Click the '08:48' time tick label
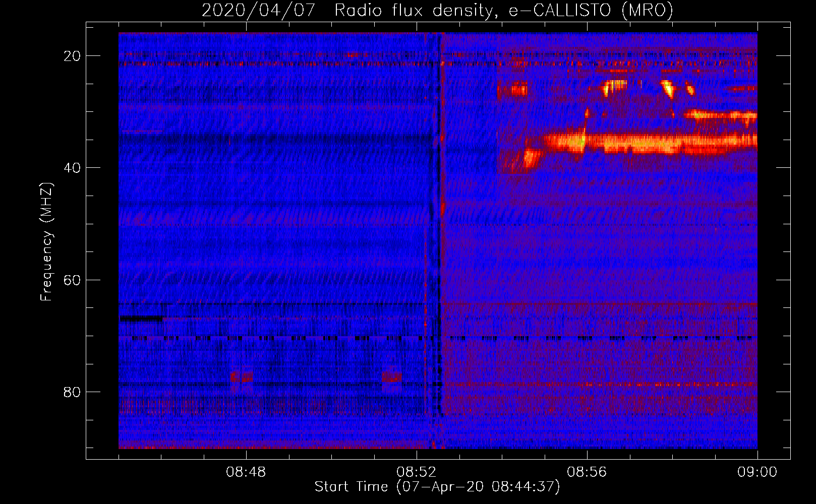The image size is (816, 504). [246, 472]
